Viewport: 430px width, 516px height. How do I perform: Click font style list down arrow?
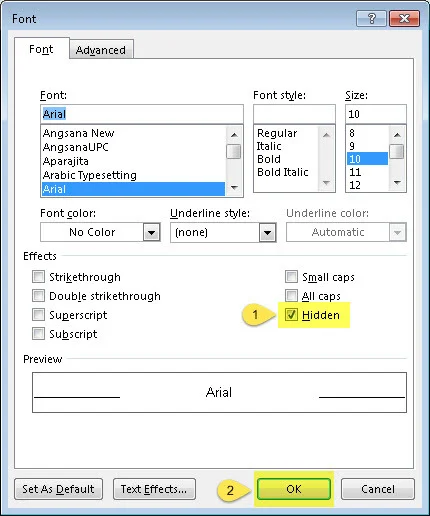326,182
